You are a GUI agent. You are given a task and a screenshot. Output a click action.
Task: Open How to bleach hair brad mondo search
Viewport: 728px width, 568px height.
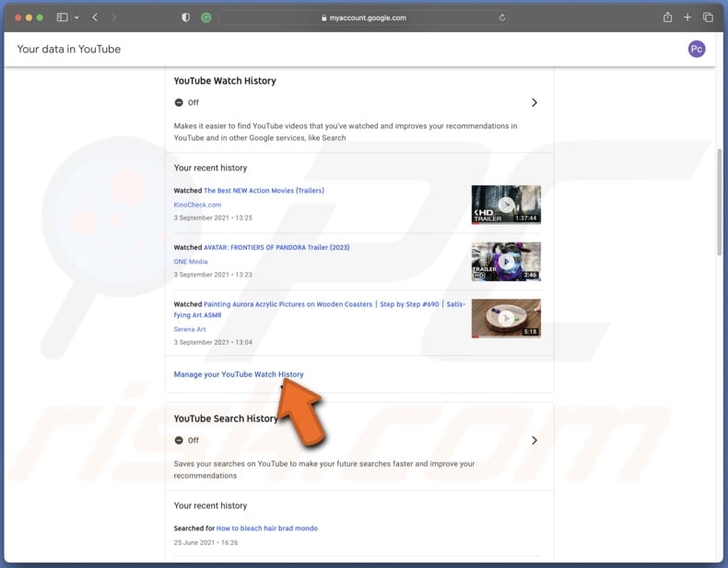click(x=267, y=528)
